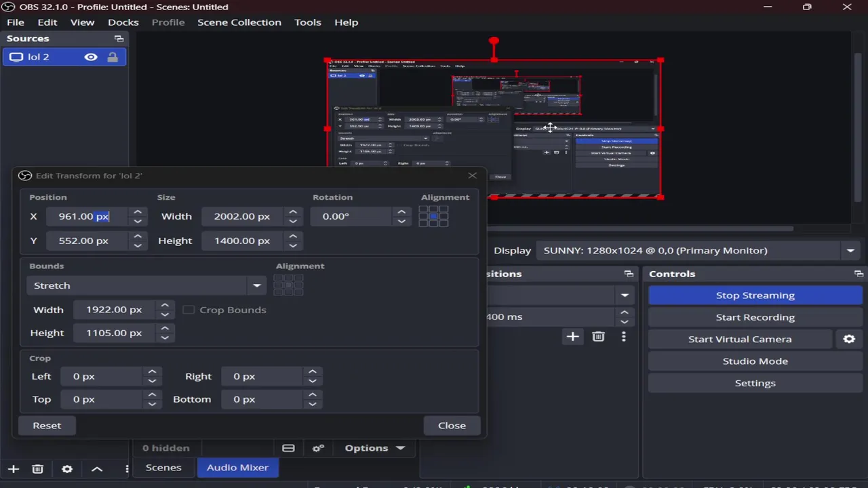Open the Tools menu
Screen dimensions: 868x488
pos(308,22)
